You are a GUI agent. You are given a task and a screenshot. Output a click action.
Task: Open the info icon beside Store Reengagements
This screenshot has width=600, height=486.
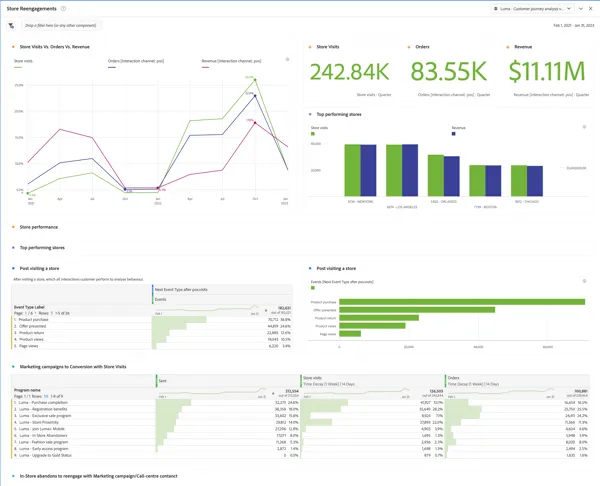64,8
